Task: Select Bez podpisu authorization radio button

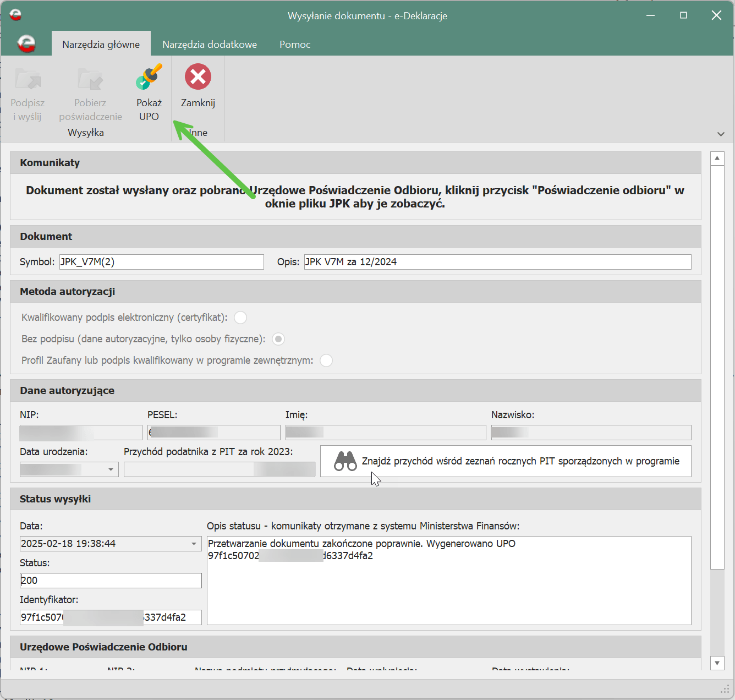Action: click(x=278, y=339)
